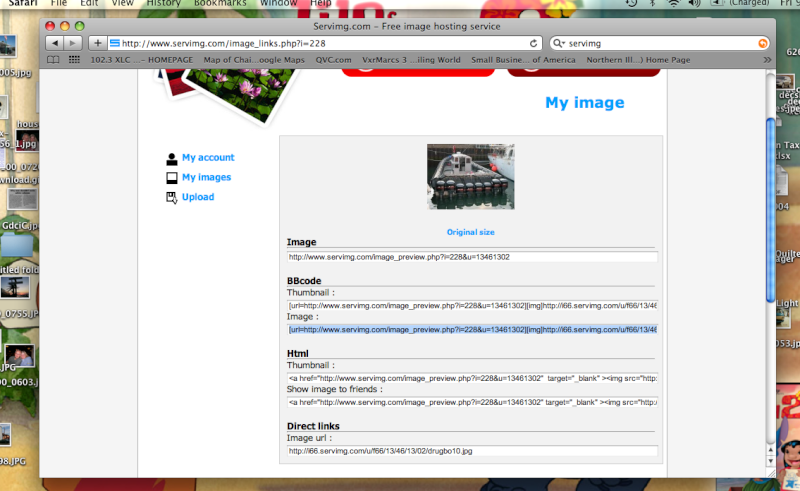Open the Edit menu
The width and height of the screenshot is (800, 491).
click(x=89, y=3)
